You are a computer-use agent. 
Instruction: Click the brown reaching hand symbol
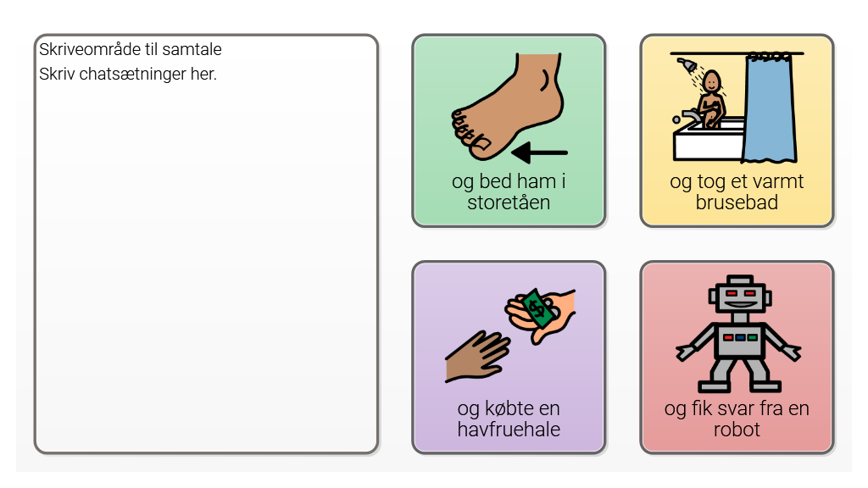476,357
